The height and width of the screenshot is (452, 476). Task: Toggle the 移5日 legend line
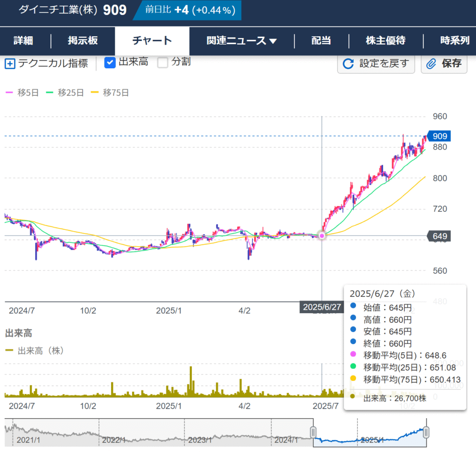coord(22,93)
